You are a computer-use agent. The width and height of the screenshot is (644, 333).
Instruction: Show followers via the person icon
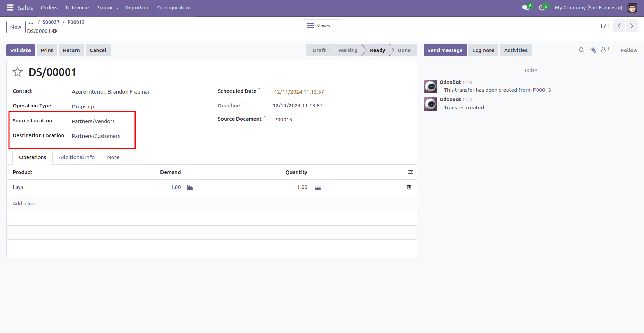point(604,50)
